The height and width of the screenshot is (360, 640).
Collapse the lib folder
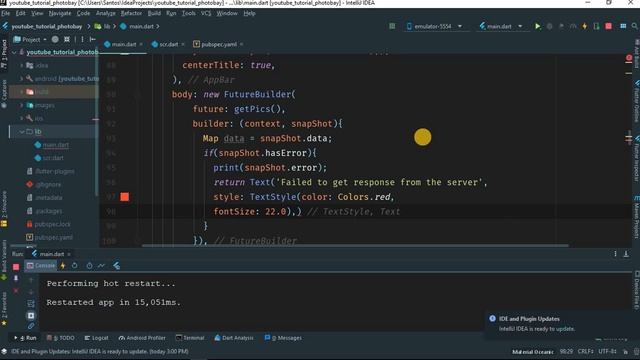point(22,131)
